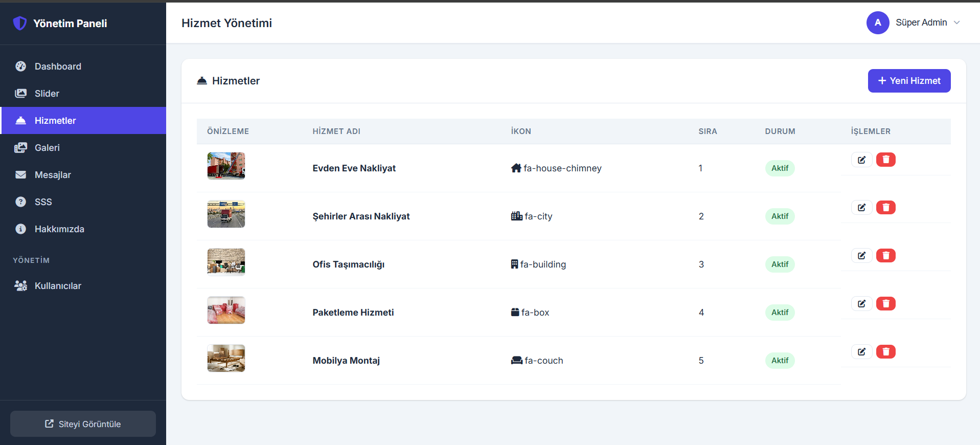The width and height of the screenshot is (980, 445).
Task: Click the HİZMET ADI column header
Action: point(336,131)
